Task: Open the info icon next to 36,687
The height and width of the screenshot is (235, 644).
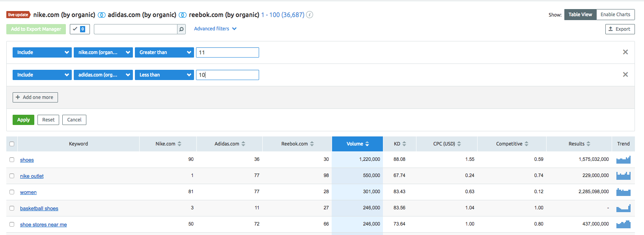Action: [x=310, y=15]
